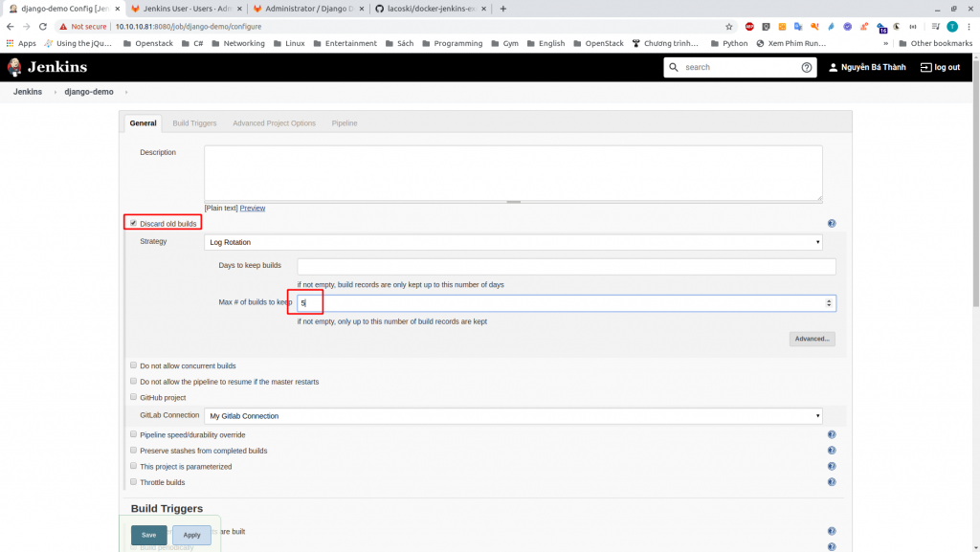The height and width of the screenshot is (552, 980).
Task: Reload the page with the refresh icon
Action: click(x=42, y=27)
